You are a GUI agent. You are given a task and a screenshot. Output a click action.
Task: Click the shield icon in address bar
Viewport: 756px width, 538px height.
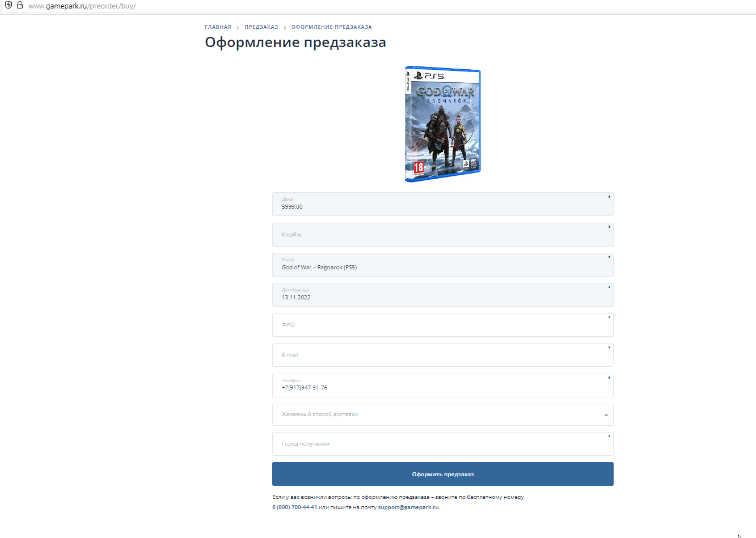(x=8, y=5)
